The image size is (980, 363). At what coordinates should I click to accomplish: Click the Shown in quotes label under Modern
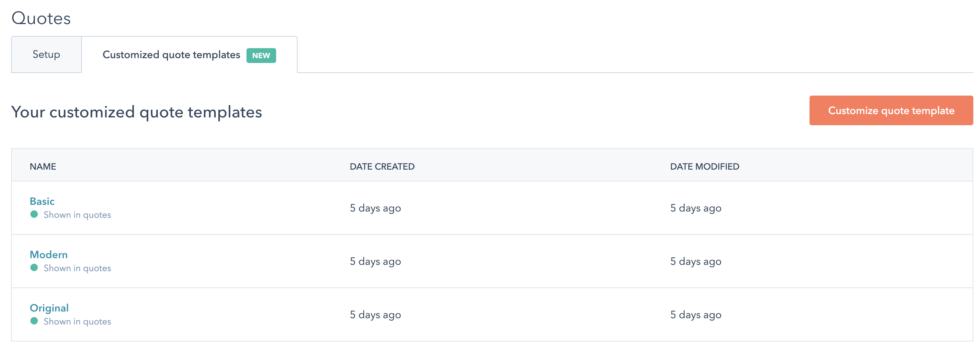(x=77, y=268)
